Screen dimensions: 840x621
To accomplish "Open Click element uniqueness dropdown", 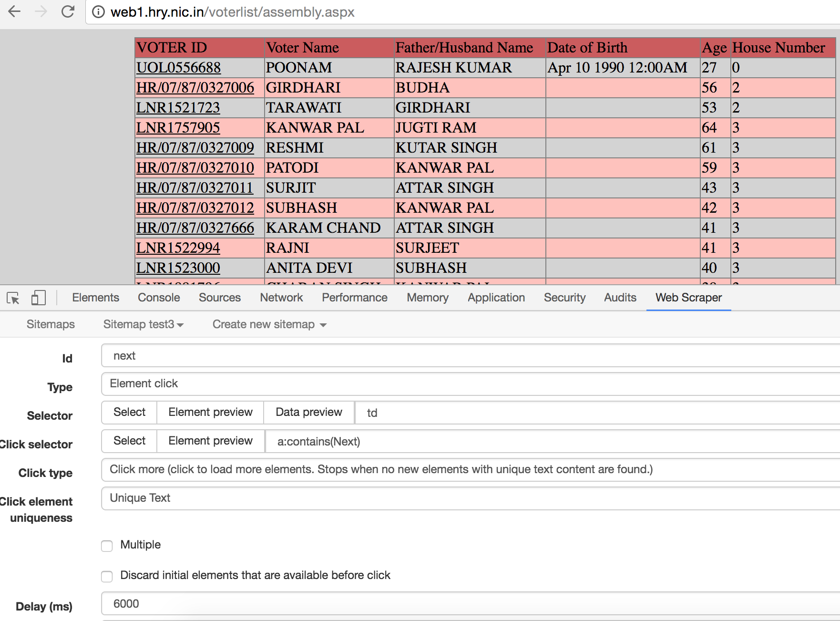I will pos(470,498).
